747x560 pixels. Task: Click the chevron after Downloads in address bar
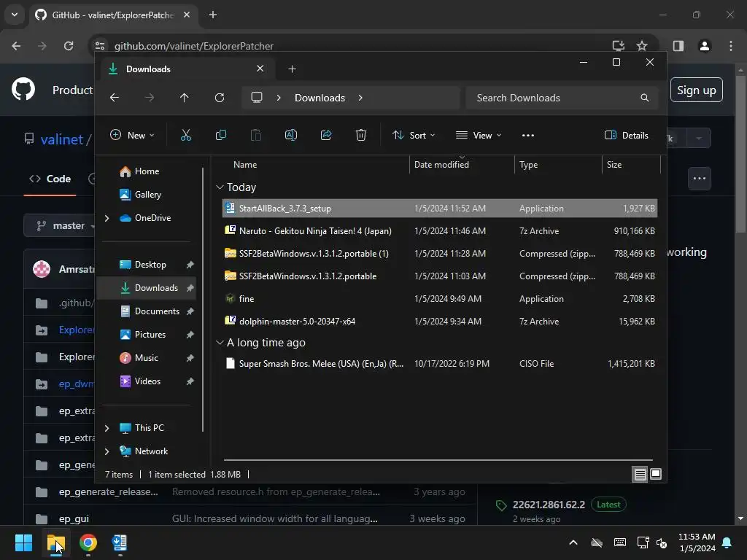point(360,98)
